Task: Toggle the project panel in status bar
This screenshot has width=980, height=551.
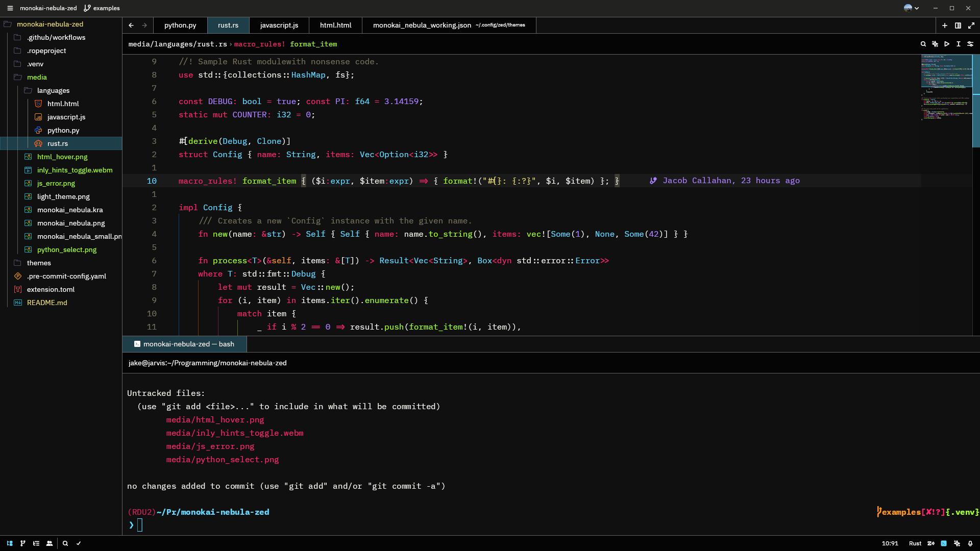Action: 10,543
